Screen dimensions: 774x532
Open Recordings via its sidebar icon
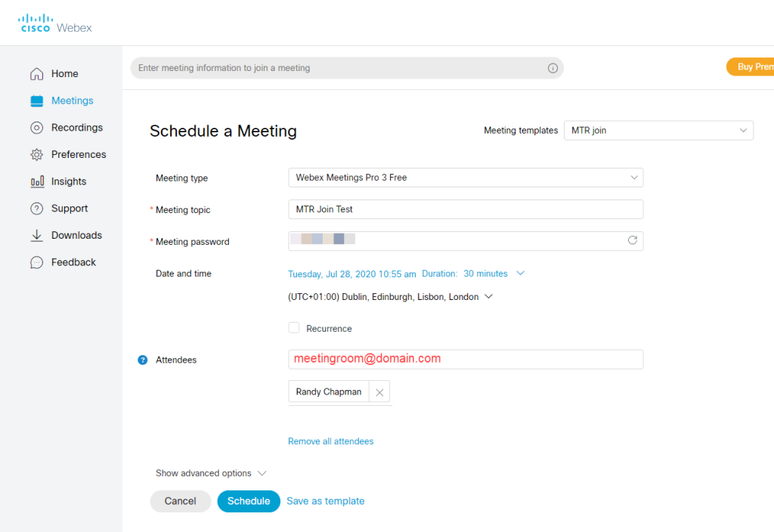point(36,128)
